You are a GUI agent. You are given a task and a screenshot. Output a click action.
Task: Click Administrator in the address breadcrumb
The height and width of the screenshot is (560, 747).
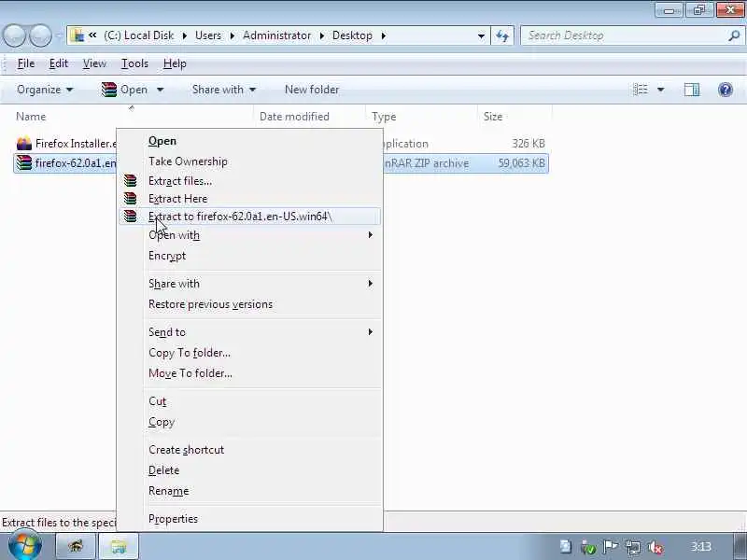click(x=276, y=35)
